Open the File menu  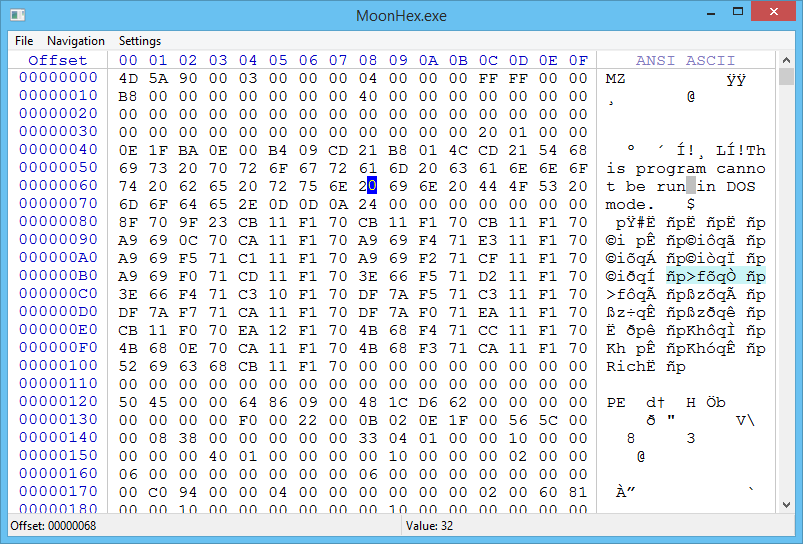[x=24, y=41]
